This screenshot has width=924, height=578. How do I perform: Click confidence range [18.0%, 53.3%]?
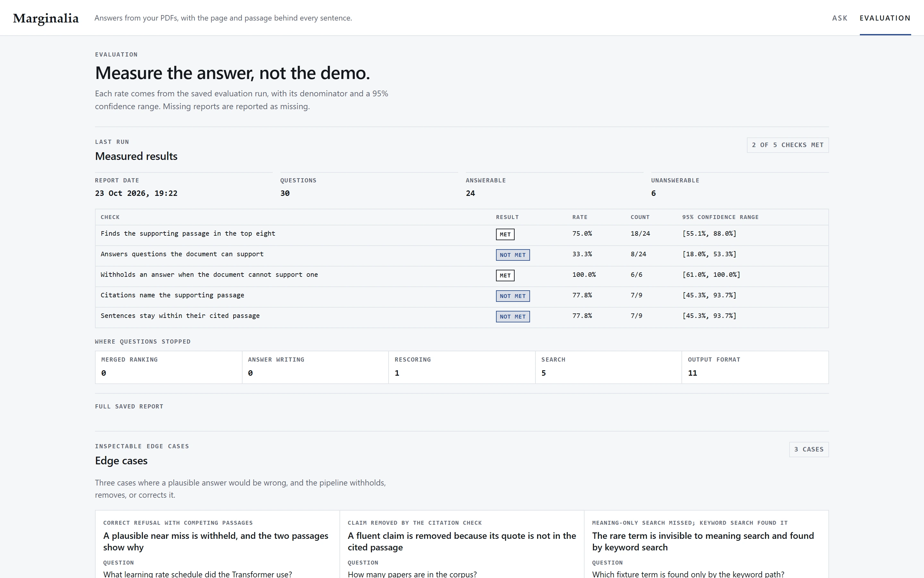click(x=709, y=254)
